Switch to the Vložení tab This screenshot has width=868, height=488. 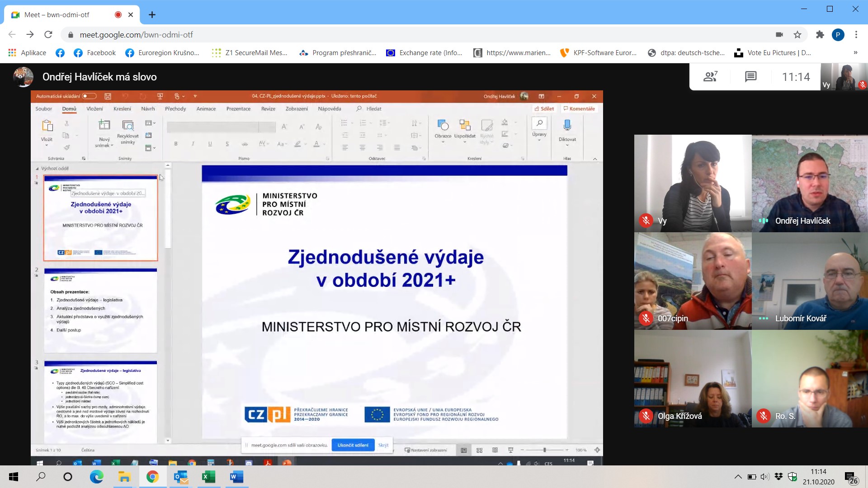pyautogui.click(x=94, y=109)
